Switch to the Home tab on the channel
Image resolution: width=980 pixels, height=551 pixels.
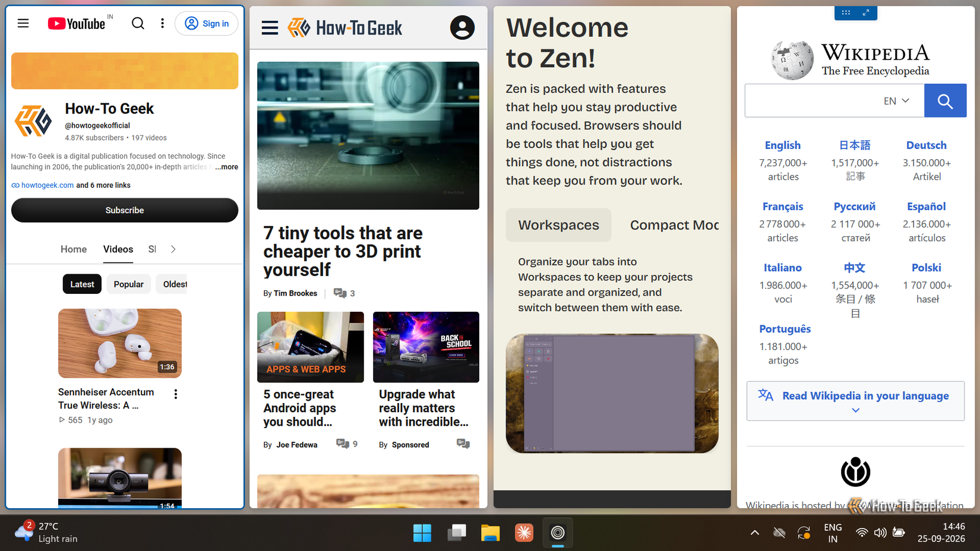pyautogui.click(x=74, y=249)
